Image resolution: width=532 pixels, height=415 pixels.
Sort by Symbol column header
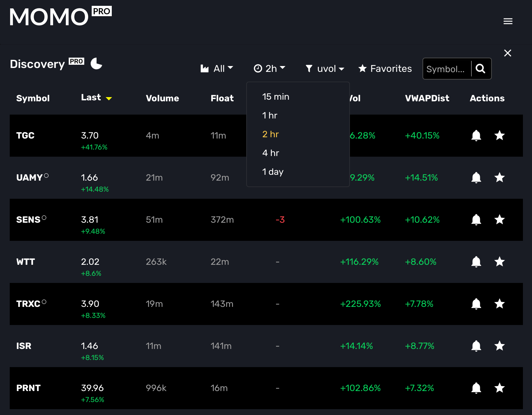coord(33,98)
